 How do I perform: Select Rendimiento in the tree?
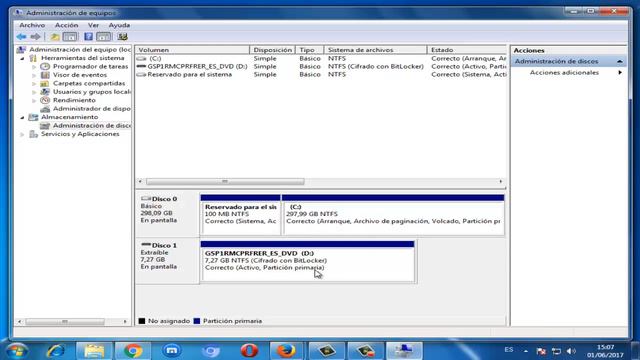[74, 100]
